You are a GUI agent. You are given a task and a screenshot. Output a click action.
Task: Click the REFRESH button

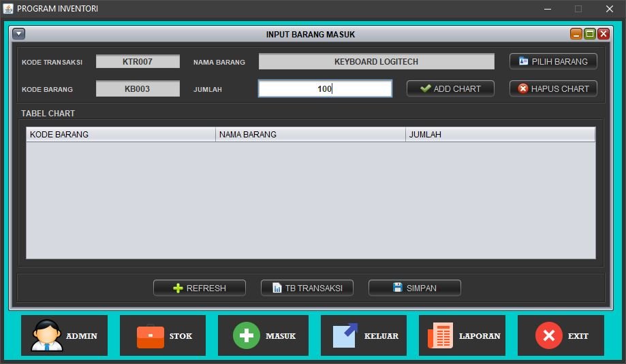pos(200,288)
